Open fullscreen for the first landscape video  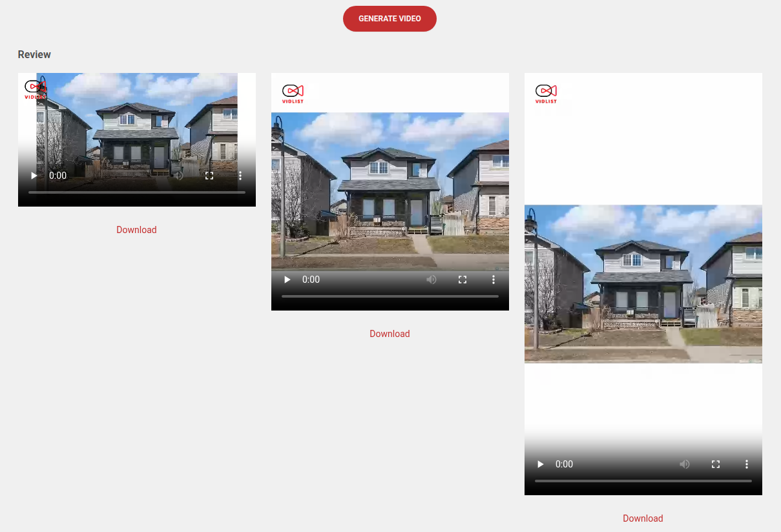pos(209,176)
